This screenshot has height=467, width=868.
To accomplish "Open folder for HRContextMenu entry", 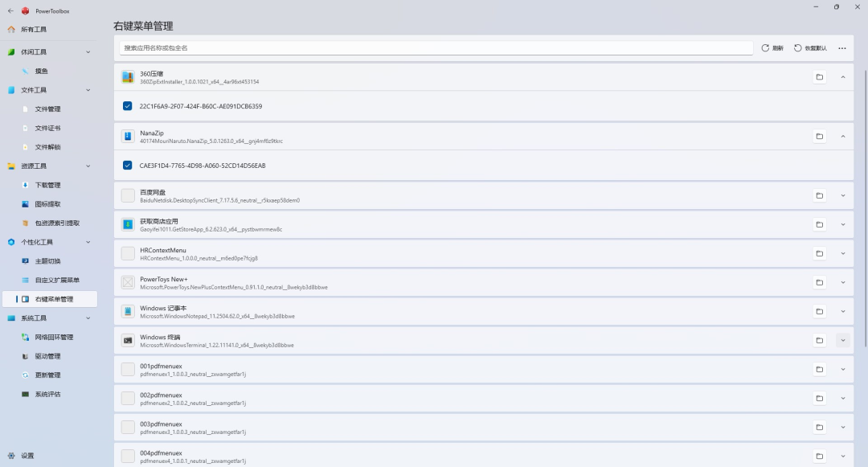I will 819,253.
